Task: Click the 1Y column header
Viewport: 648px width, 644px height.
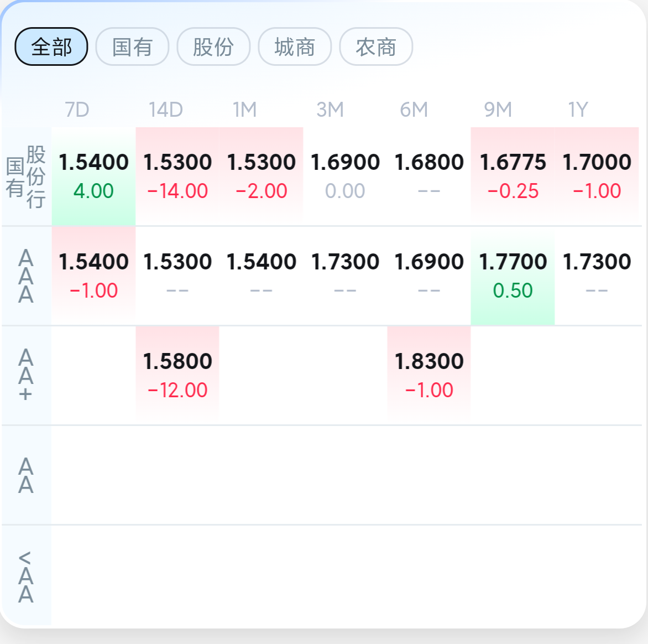Action: coord(578,110)
